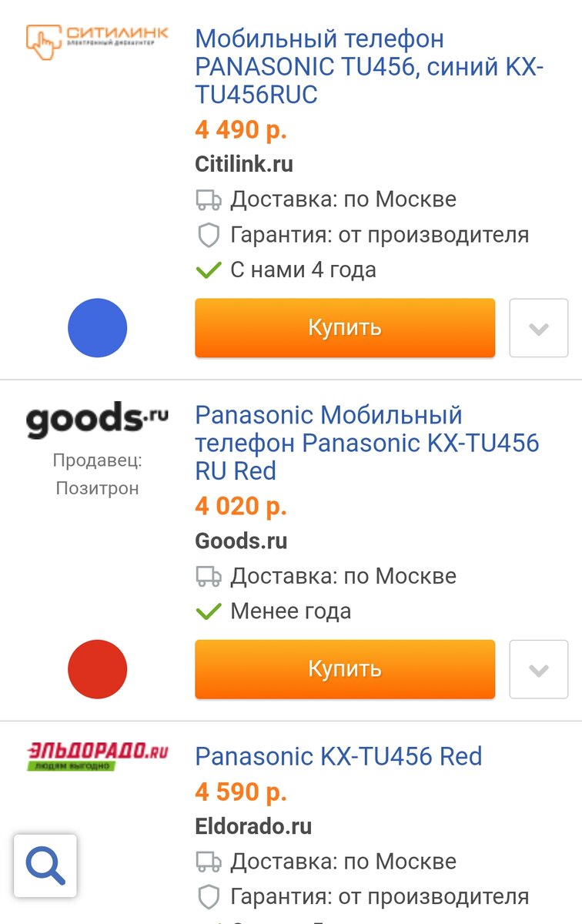Image resolution: width=582 pixels, height=924 pixels.
Task: Click 'Купить' for the 4 020 р. offer
Action: pyautogui.click(x=345, y=669)
